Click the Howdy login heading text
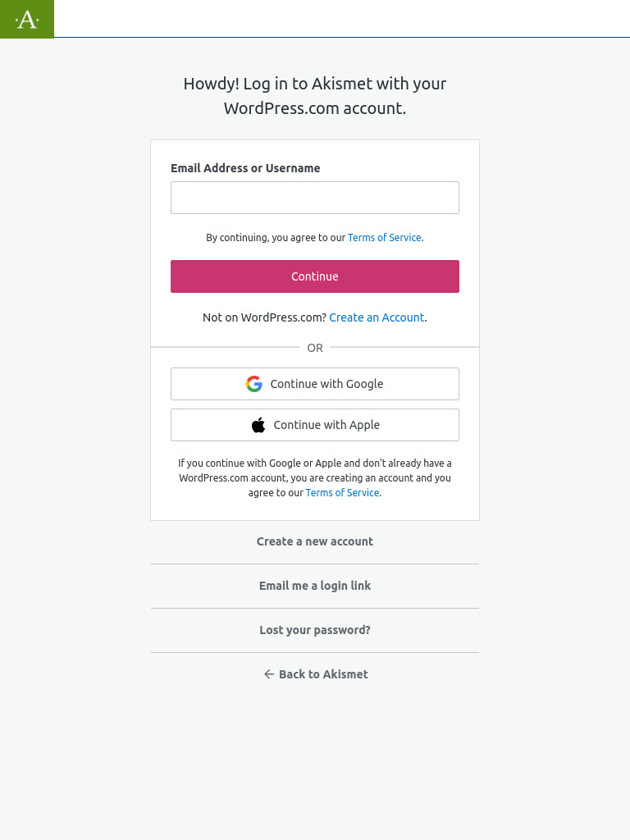Viewport: 630px width, 840px height. click(315, 96)
